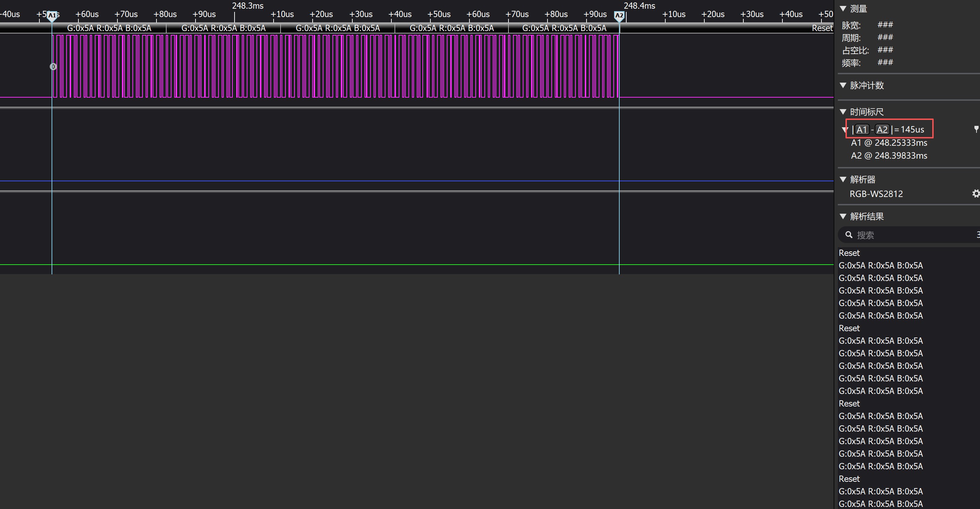Collapse the 解析结果 section
This screenshot has width=980, height=509.
pyautogui.click(x=843, y=216)
